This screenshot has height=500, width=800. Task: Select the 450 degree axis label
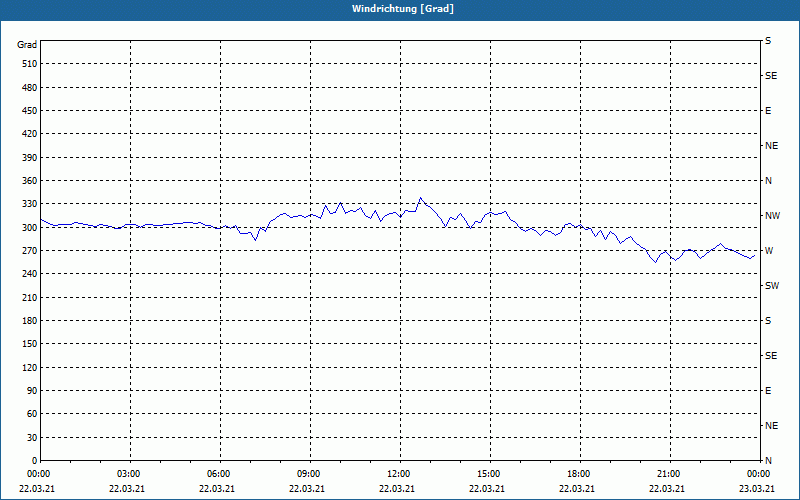30,111
